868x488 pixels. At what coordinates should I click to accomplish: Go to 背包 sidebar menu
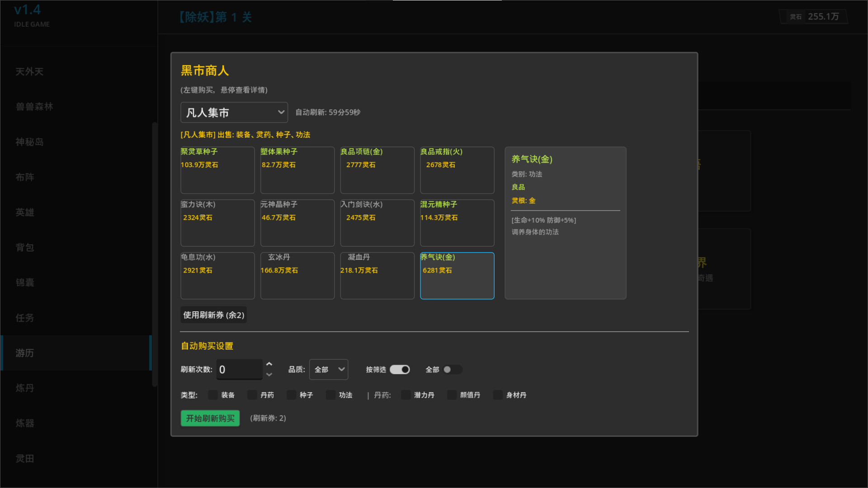[25, 248]
